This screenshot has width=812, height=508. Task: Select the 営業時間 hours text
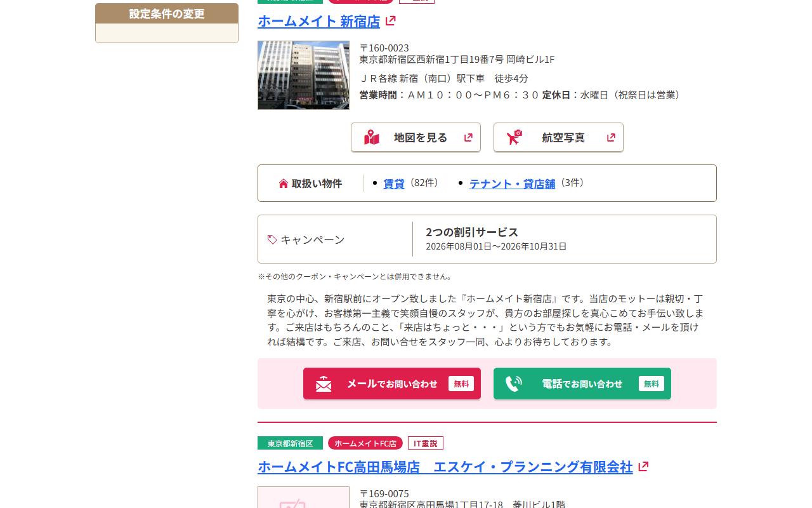pyautogui.click(x=449, y=95)
